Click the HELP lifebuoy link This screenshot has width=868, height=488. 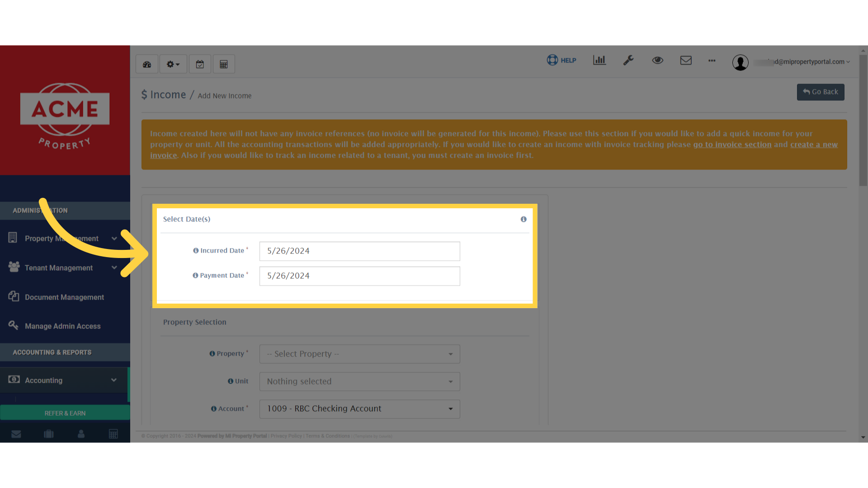(x=561, y=60)
